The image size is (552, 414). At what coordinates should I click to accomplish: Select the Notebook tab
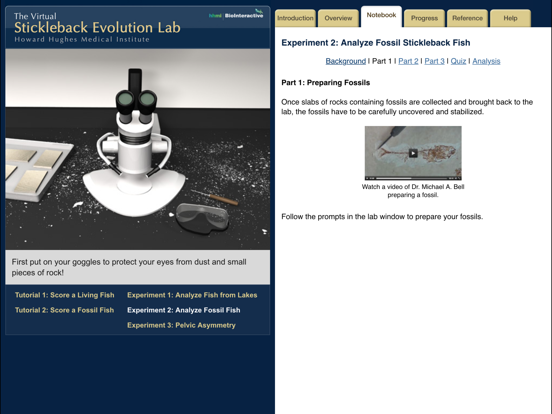pyautogui.click(x=381, y=16)
